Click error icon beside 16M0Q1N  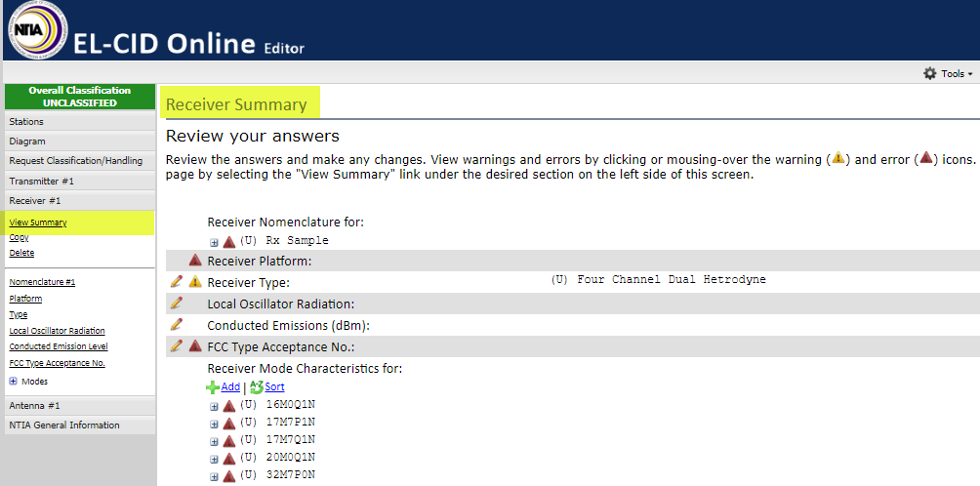228,406
